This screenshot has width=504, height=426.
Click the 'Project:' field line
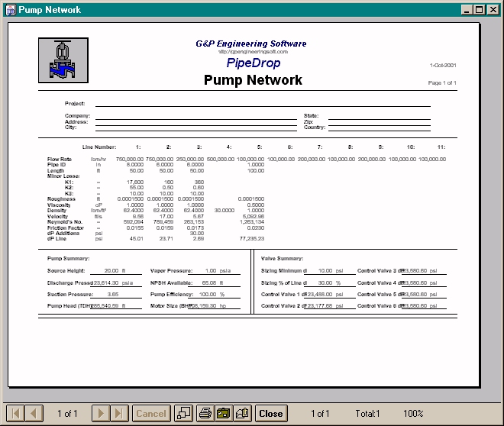[263, 105]
